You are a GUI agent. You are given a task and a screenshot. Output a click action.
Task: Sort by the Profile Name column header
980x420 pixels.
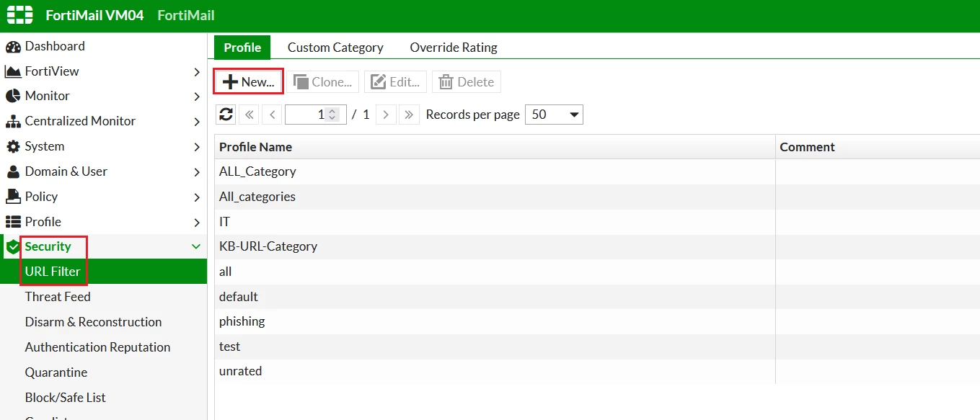click(x=495, y=147)
